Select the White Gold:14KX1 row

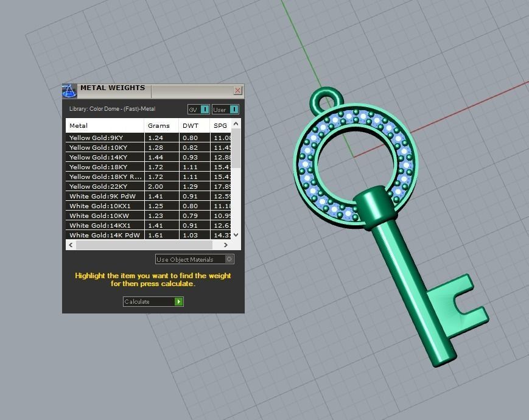[x=149, y=226]
